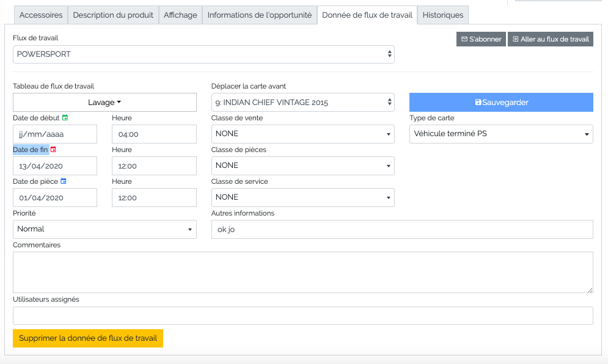Open the Historiques tab
This screenshot has height=364, width=608.
tap(443, 15)
